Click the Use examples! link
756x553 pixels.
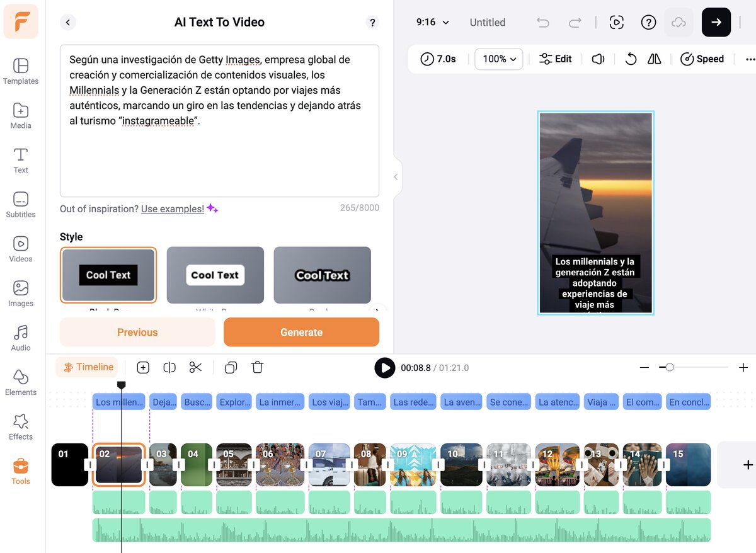[172, 208]
